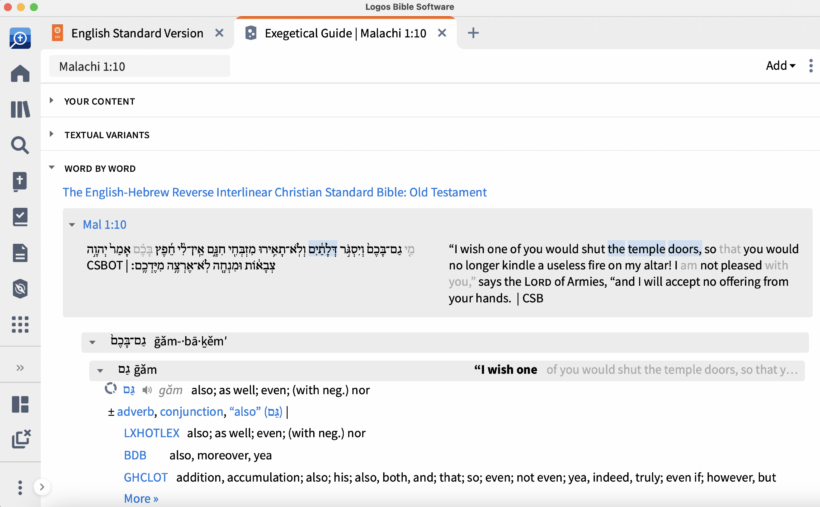Open the “also” (גַּם) sense link

(x=256, y=412)
